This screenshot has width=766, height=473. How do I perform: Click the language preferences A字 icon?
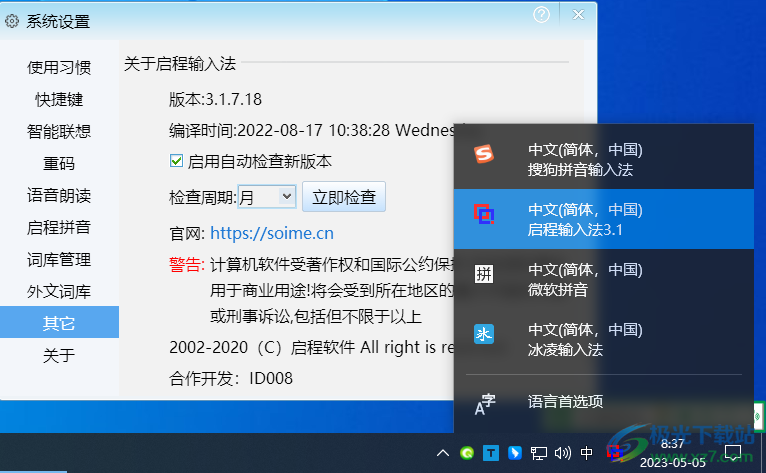click(x=485, y=405)
